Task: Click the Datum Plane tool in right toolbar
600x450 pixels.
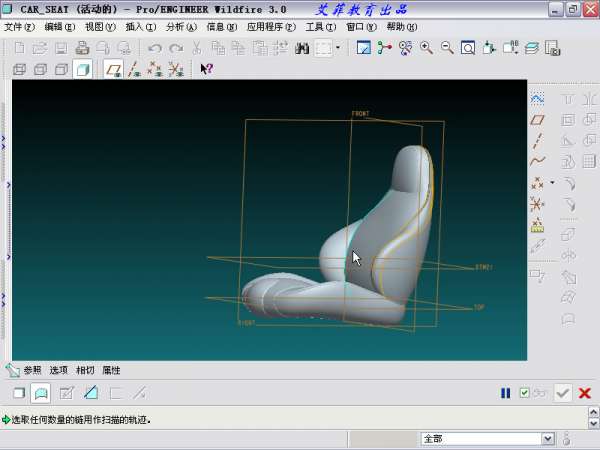Action: coord(537,120)
